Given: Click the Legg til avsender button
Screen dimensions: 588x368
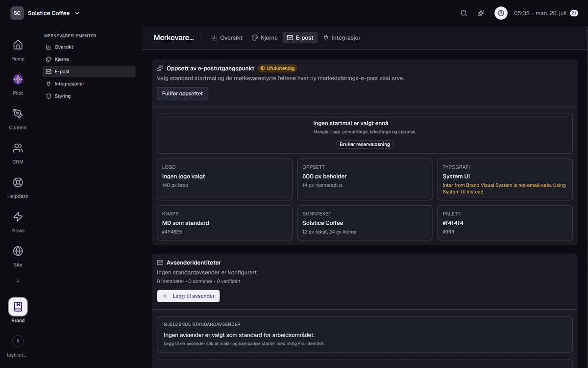Looking at the screenshot, I should 188,296.
